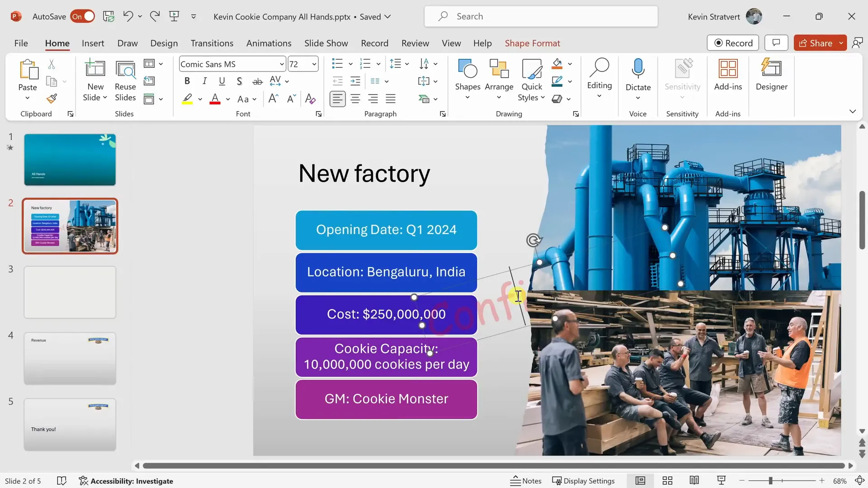868x488 pixels.
Task: Open the Designer pane
Action: 771,75
